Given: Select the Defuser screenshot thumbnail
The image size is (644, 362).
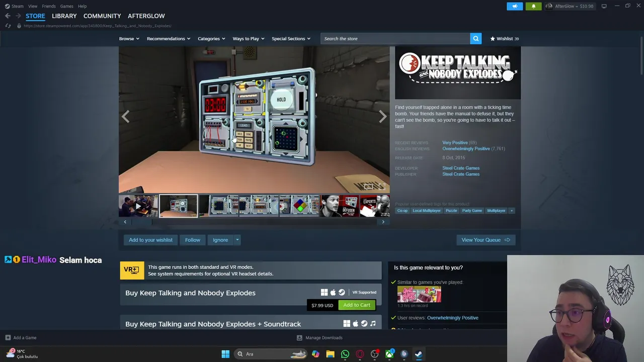Looking at the screenshot, I should point(340,206).
